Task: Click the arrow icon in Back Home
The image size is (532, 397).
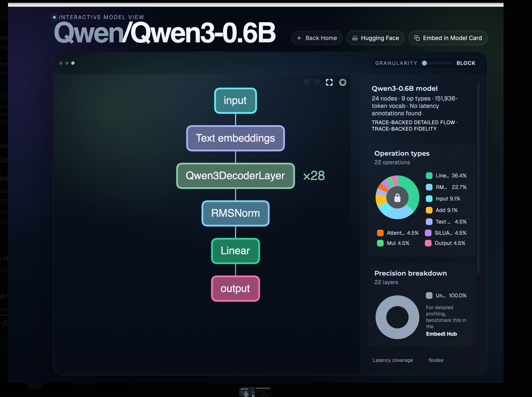Action: [x=299, y=38]
